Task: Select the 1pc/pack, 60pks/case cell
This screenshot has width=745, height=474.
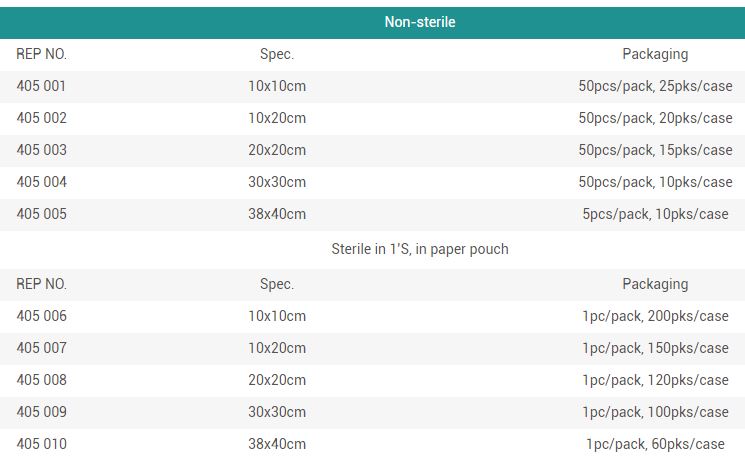Action: (x=655, y=444)
